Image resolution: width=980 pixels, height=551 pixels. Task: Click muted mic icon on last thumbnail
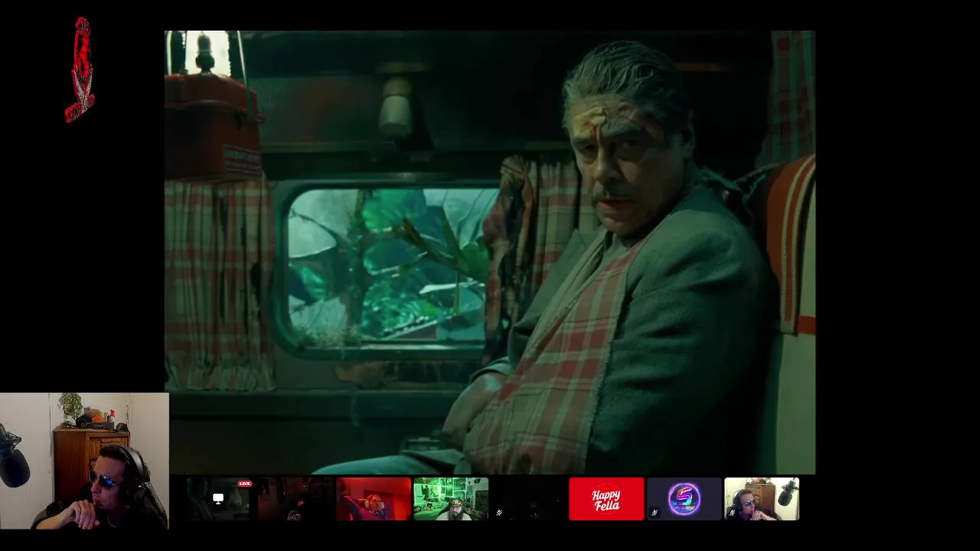coord(732,513)
